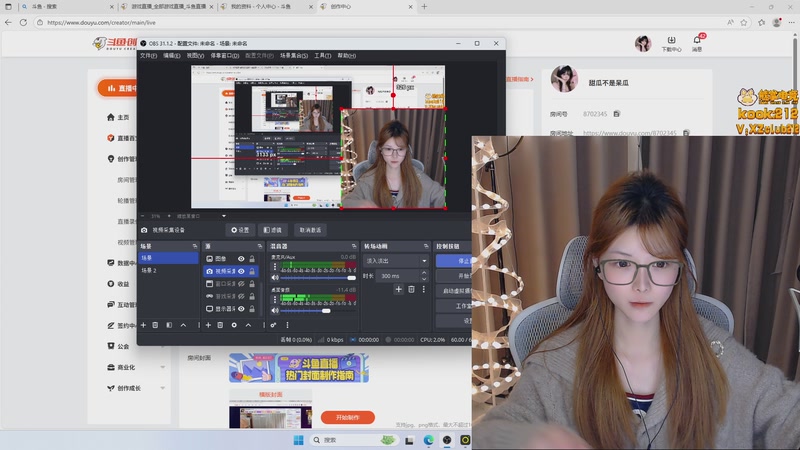Click Windows taskbar search box
The height and width of the screenshot is (450, 800).
click(x=354, y=440)
